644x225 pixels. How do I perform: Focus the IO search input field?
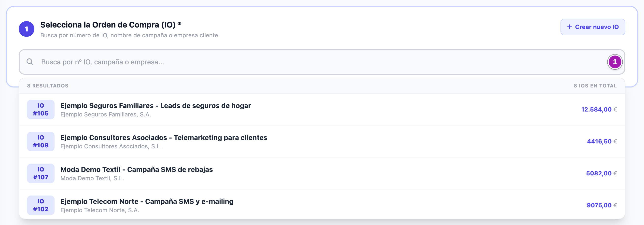(x=322, y=62)
